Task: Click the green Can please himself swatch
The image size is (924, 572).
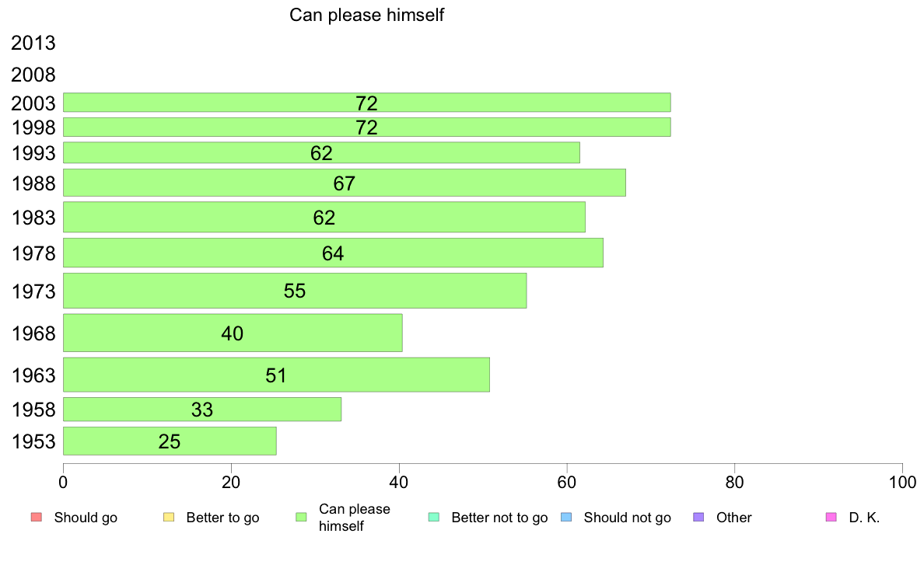Action: (301, 518)
